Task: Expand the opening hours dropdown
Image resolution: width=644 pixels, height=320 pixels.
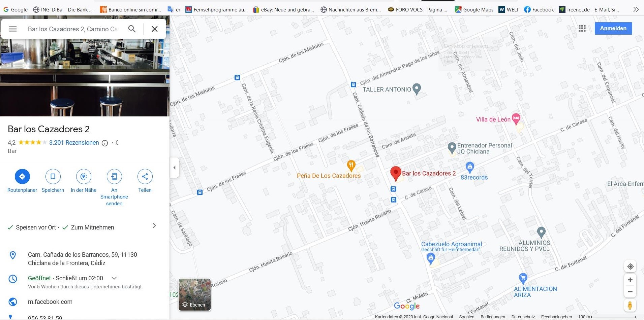Action: point(114,278)
